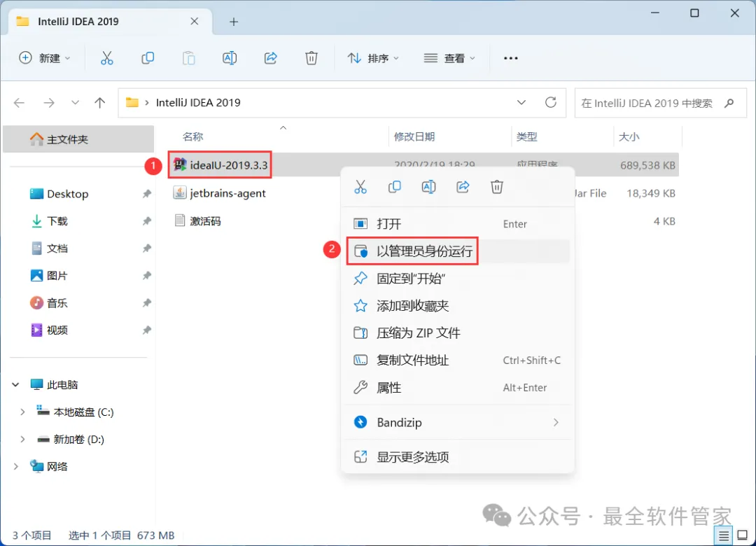Collapse the 此电脑 tree node
This screenshot has height=546, width=756.
point(16,384)
